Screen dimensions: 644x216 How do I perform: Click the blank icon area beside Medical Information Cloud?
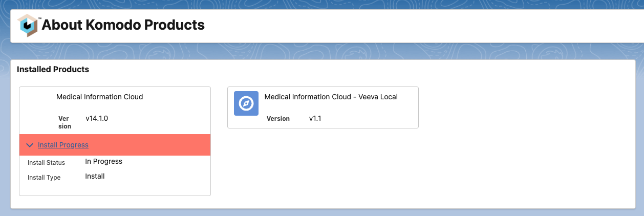[x=38, y=103]
